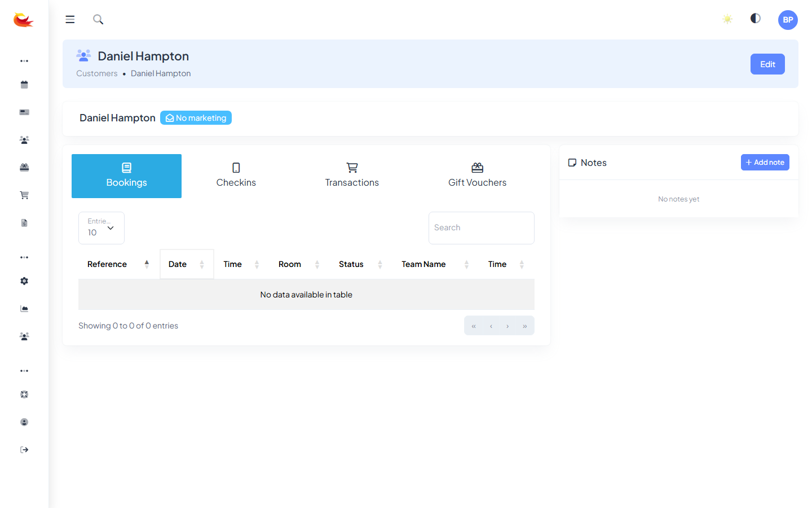The image size is (812, 508).
Task: Click the Notes panel note icon
Action: 572,163
